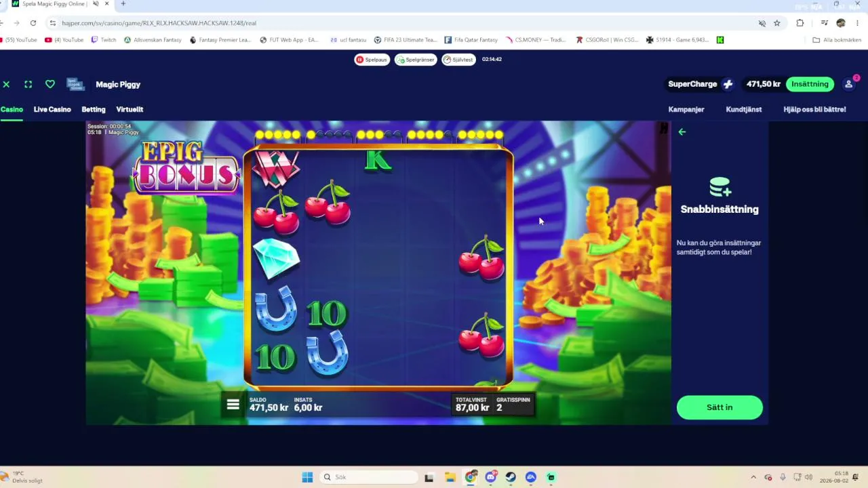Add Magic Piggy to favorites with the heart
Screen dimensions: 868x488
50,84
